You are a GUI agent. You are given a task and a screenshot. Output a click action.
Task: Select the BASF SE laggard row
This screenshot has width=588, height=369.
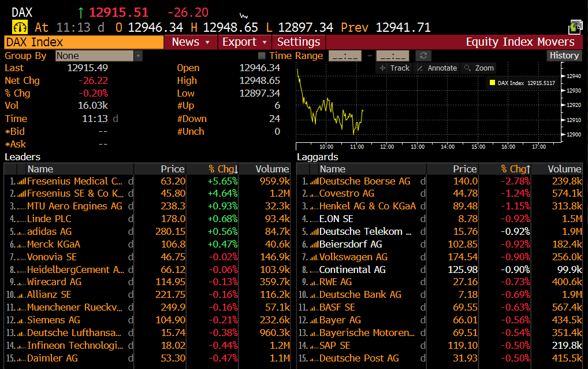tap(440, 308)
